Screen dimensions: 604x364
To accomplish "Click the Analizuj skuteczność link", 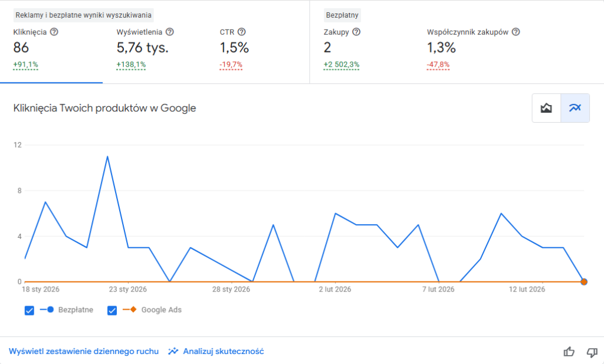I will (x=223, y=352).
